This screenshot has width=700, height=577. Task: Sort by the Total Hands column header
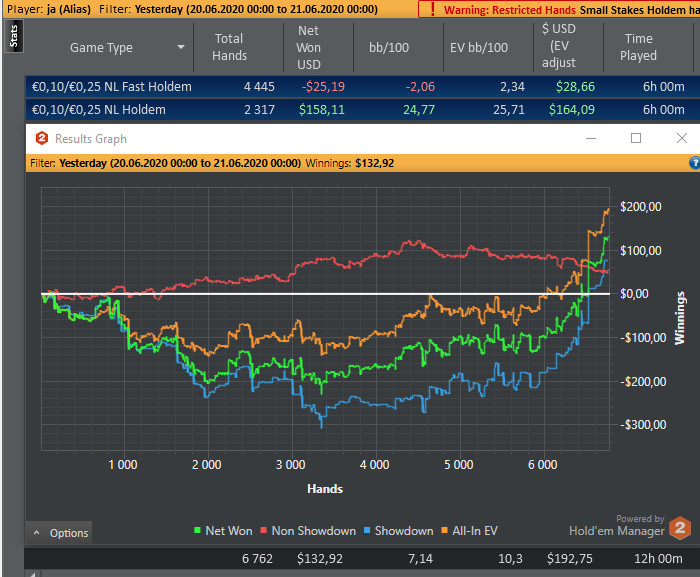[229, 47]
